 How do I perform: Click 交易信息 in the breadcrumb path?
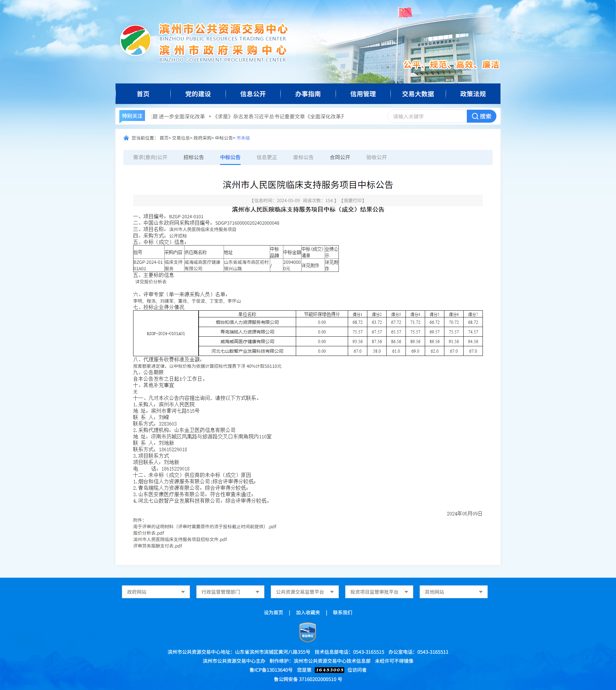tap(181, 138)
